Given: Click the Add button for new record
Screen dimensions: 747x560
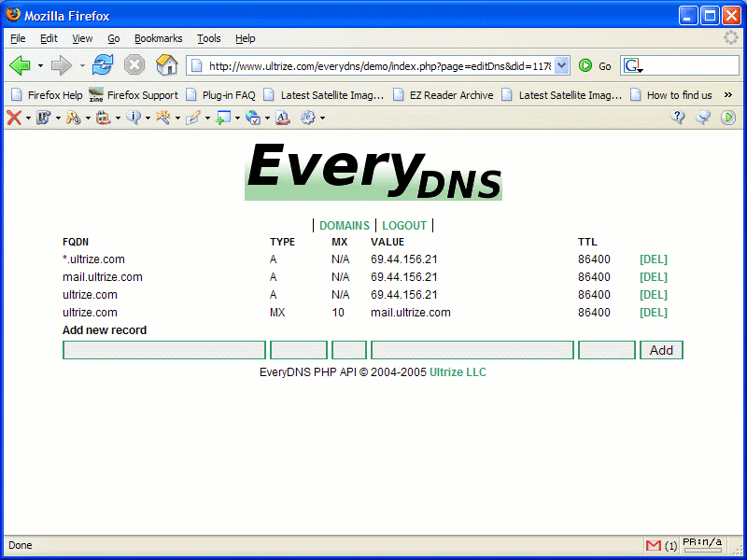Looking at the screenshot, I should 661,350.
